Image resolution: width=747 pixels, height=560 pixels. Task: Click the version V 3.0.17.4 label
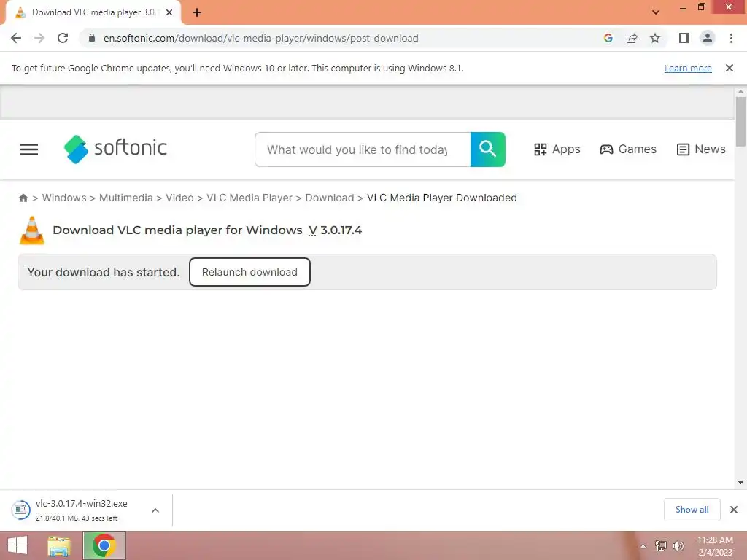point(335,230)
